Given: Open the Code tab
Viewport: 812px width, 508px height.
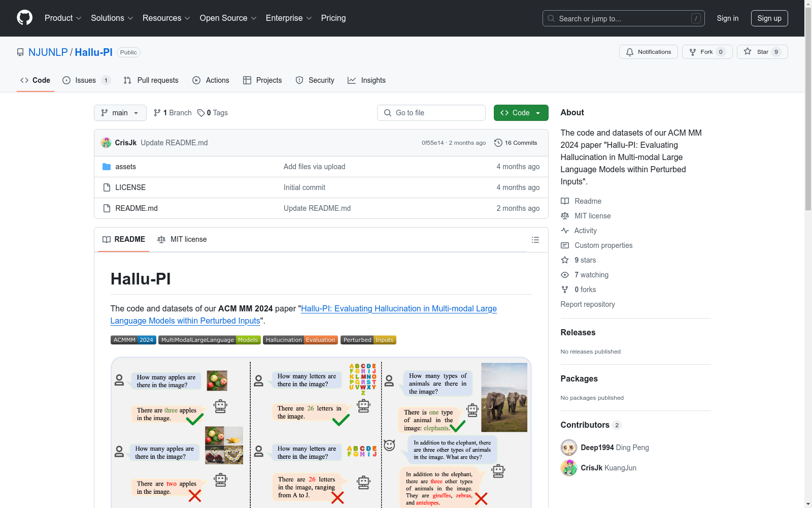Looking at the screenshot, I should coord(36,80).
